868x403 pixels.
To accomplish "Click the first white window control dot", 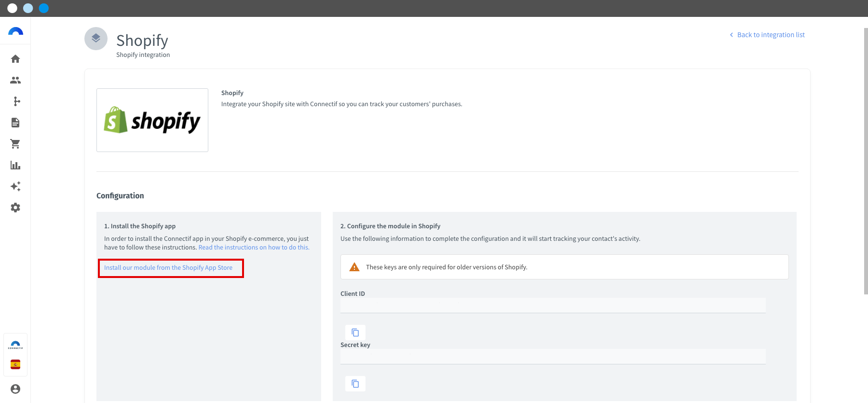I will click(x=13, y=8).
